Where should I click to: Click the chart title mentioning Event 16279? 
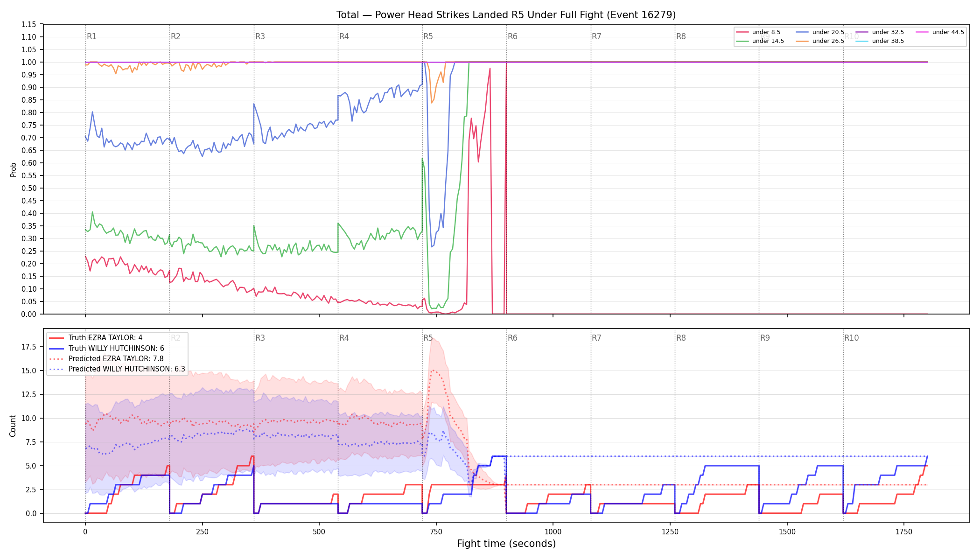(x=506, y=15)
